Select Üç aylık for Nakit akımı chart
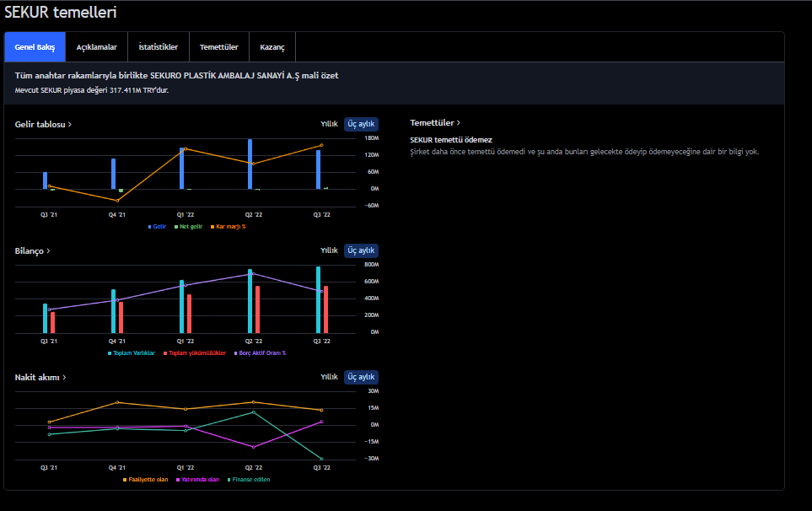Screen dimensions: 812x511 [x=361, y=377]
